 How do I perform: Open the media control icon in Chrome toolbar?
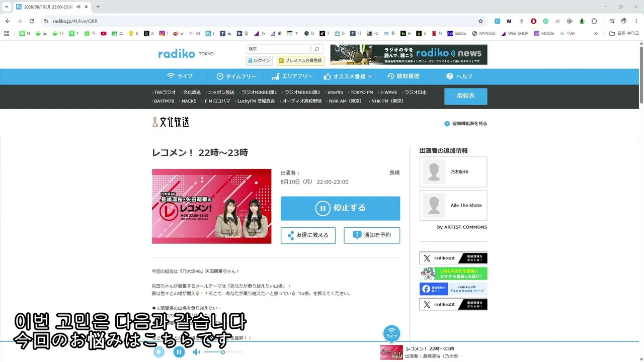[612, 21]
